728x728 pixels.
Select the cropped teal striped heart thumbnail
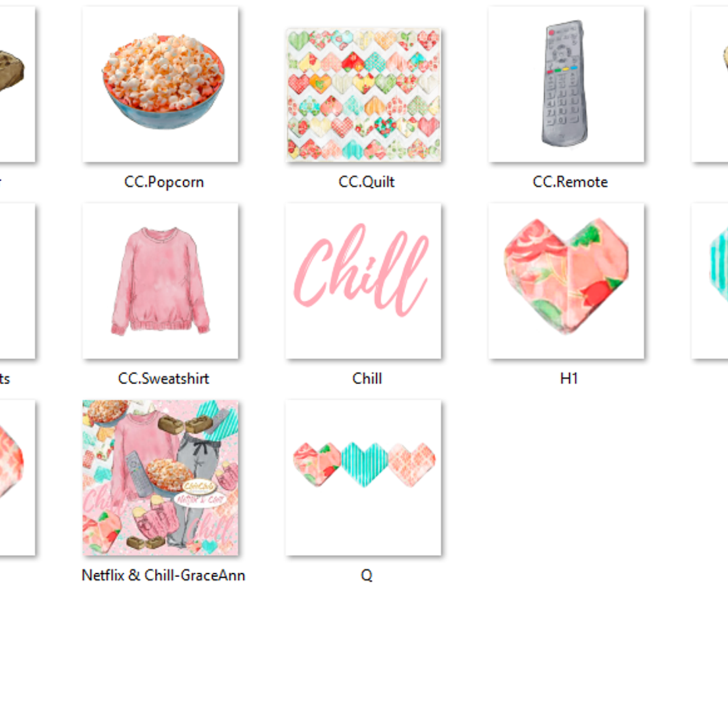(710, 281)
